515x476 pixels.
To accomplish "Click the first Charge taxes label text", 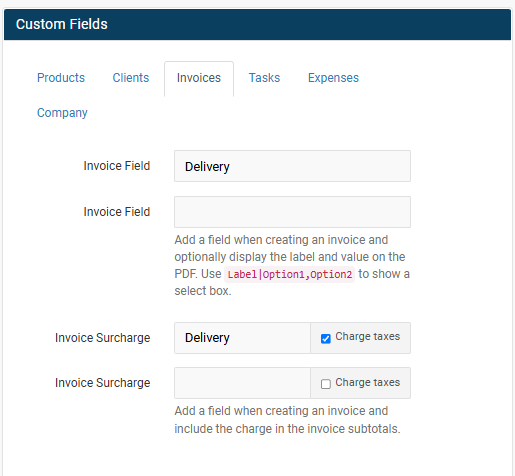I will coord(367,337).
